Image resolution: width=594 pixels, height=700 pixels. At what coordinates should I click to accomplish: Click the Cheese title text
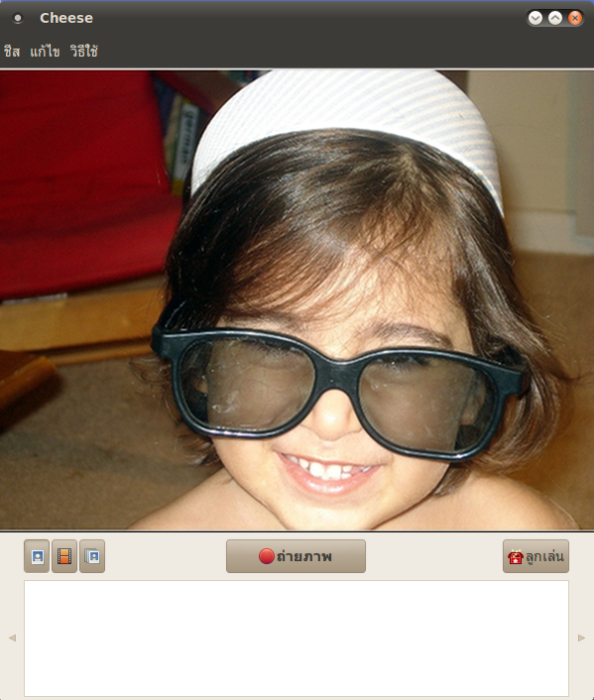[x=66, y=18]
